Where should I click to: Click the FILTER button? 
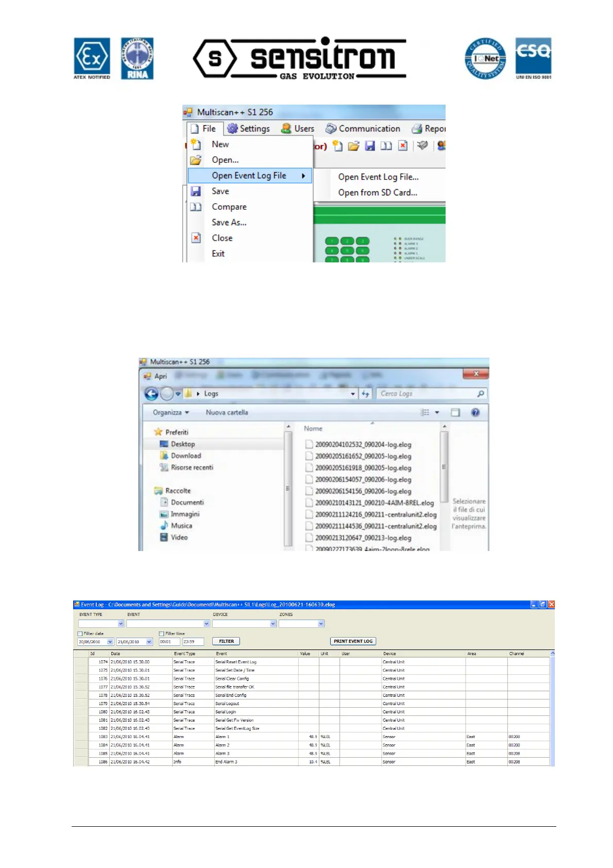pos(226,642)
